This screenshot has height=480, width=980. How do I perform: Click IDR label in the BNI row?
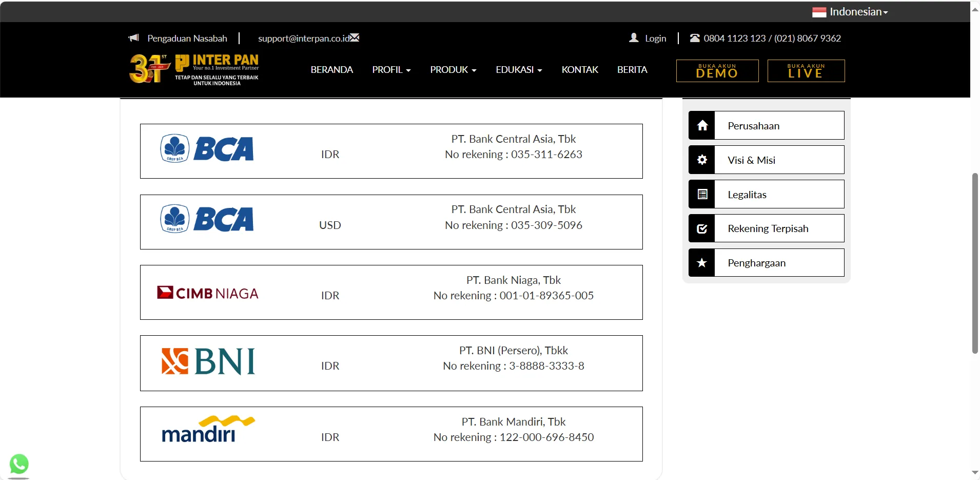pyautogui.click(x=330, y=366)
